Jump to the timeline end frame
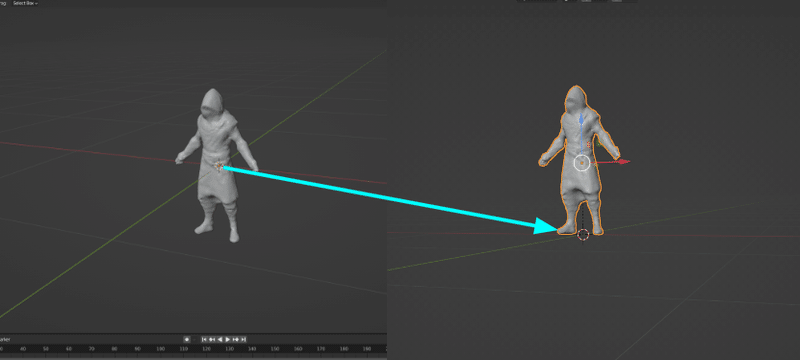The width and height of the screenshot is (800, 360). pos(243,340)
